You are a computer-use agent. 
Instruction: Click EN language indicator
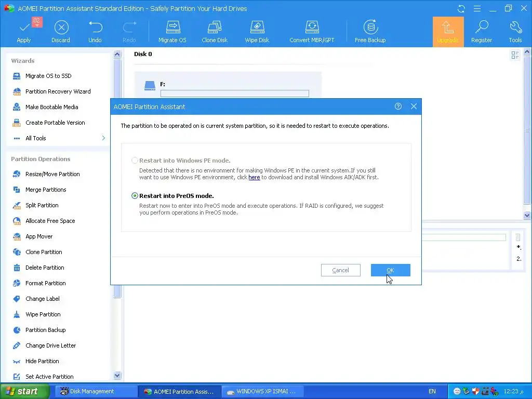point(432,392)
